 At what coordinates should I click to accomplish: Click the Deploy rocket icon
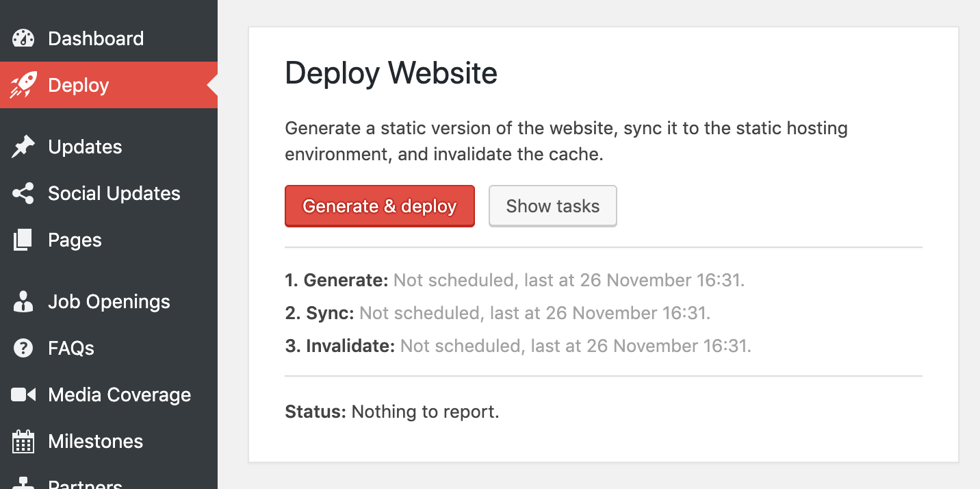coord(23,86)
